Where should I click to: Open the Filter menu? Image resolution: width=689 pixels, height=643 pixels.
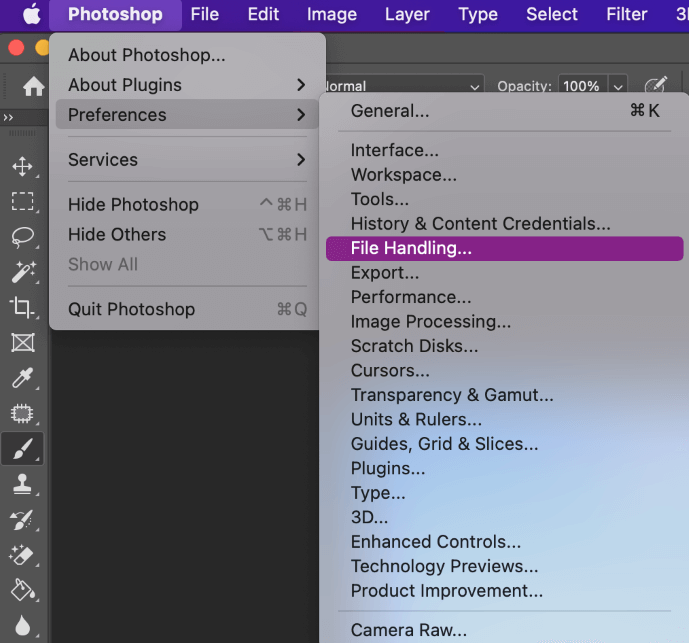(x=627, y=14)
